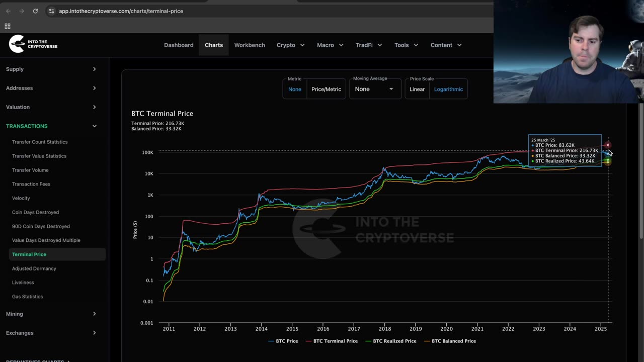Open Liveliness chart
This screenshot has width=644, height=362.
23,283
